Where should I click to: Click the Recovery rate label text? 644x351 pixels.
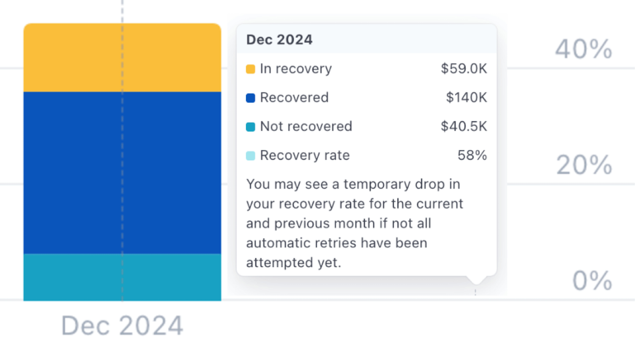[x=305, y=155]
